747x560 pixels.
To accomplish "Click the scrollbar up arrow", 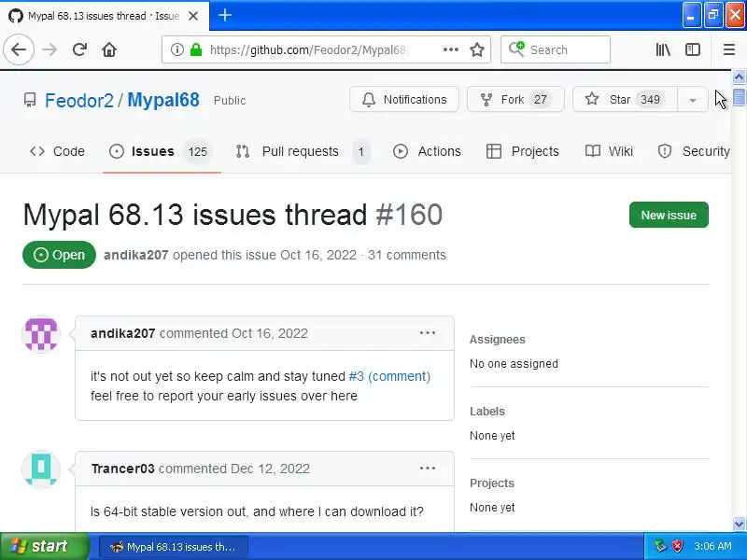I will pyautogui.click(x=739, y=77).
